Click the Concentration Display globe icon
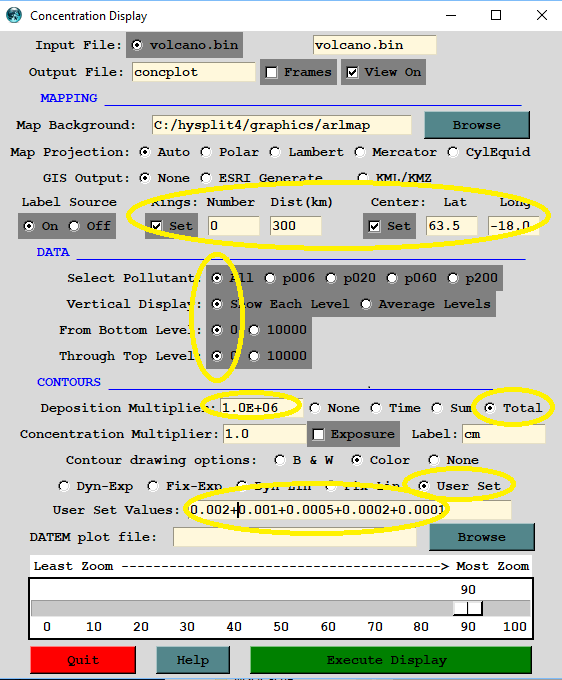Viewport: 562px width, 680px height. click(14, 15)
